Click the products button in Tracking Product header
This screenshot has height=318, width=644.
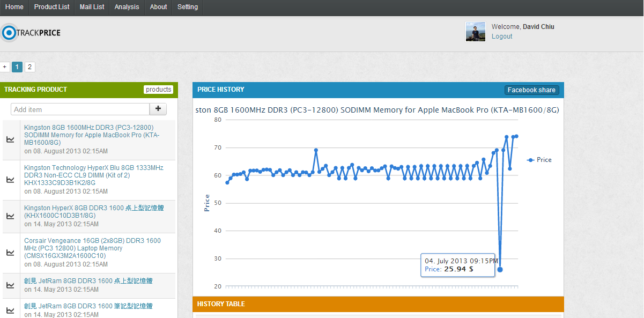[159, 90]
